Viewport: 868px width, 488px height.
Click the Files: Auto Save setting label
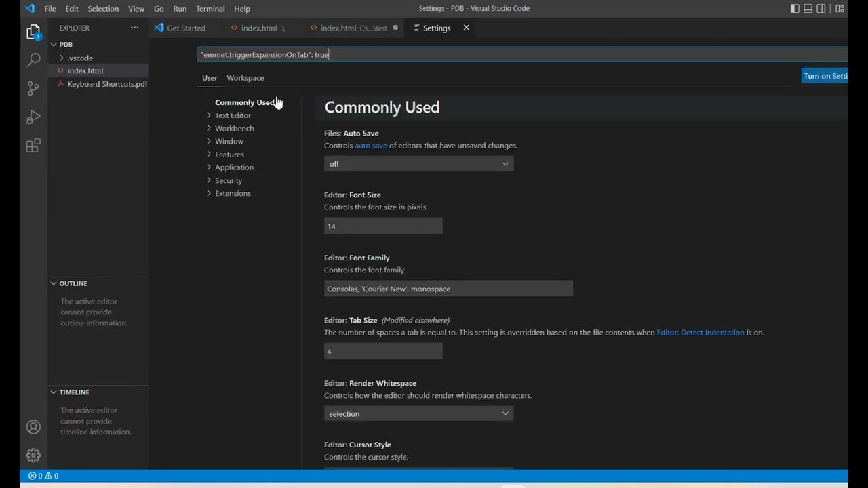tap(351, 134)
